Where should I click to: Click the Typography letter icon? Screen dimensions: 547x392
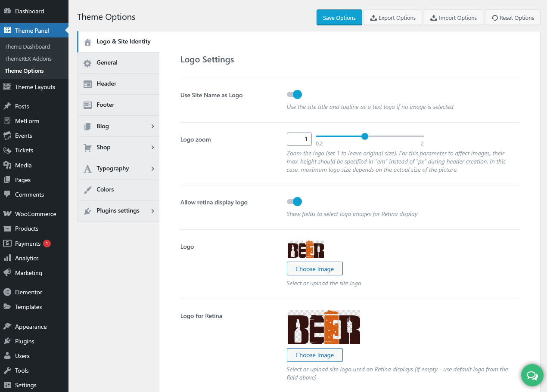[x=87, y=169]
